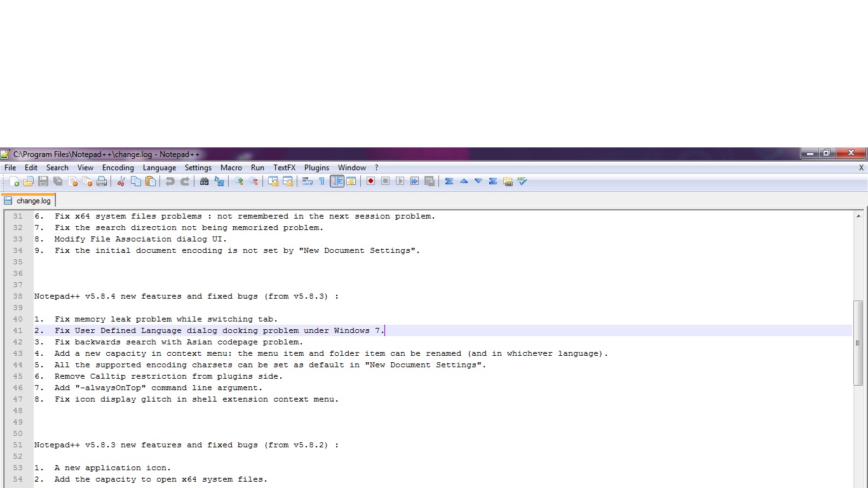
Task: Click the "Notepad++ v5.8.4 new features" heading line
Action: 187,296
